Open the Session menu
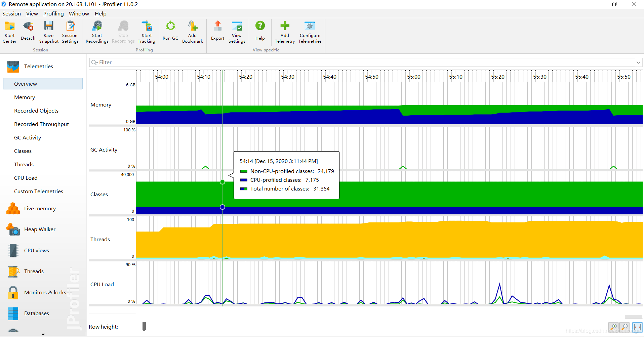Image resolution: width=644 pixels, height=337 pixels. click(x=11, y=14)
